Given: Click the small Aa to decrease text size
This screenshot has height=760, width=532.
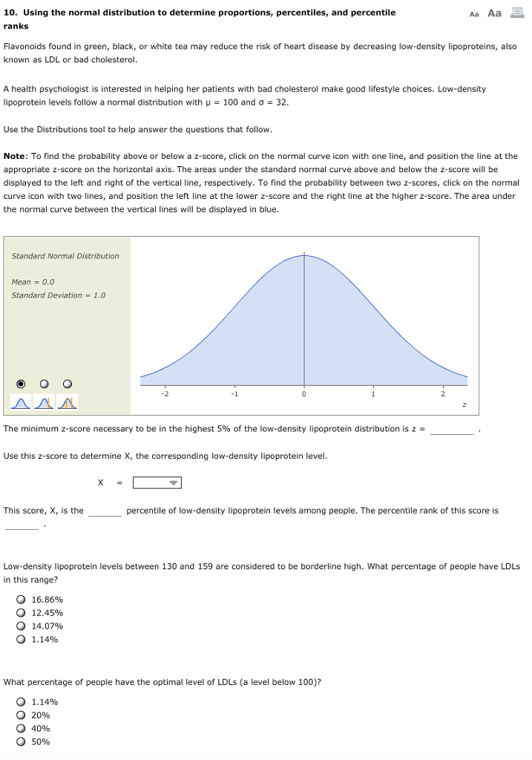Looking at the screenshot, I should click(475, 13).
